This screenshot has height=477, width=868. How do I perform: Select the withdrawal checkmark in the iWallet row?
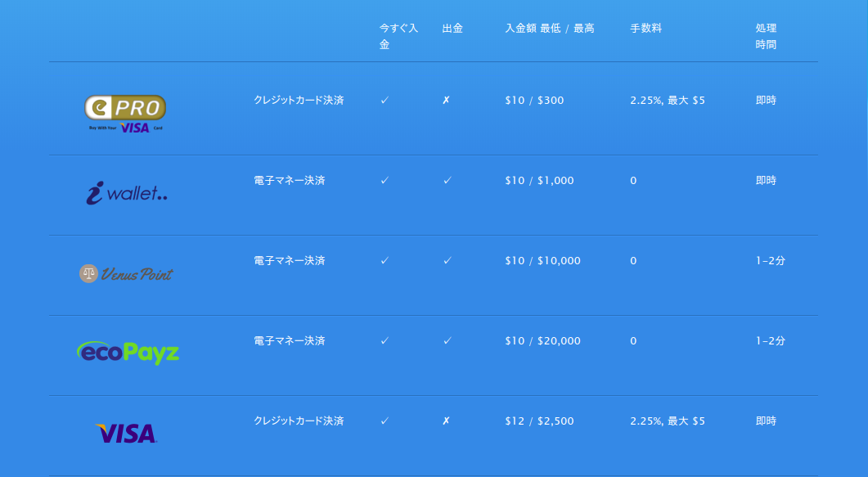pyautogui.click(x=447, y=180)
